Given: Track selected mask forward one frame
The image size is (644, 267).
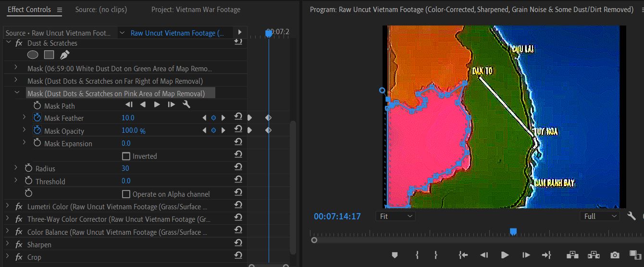Looking at the screenshot, I should pyautogui.click(x=172, y=105).
